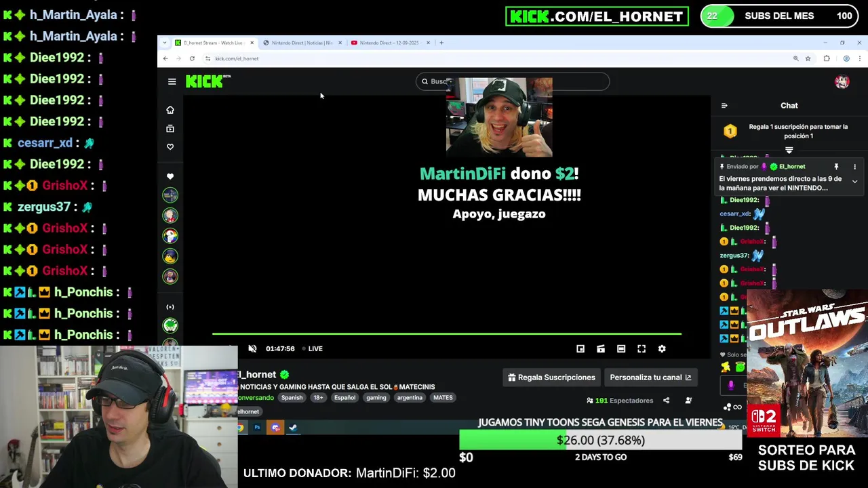Open Steam from the Windows taskbar

tap(293, 428)
